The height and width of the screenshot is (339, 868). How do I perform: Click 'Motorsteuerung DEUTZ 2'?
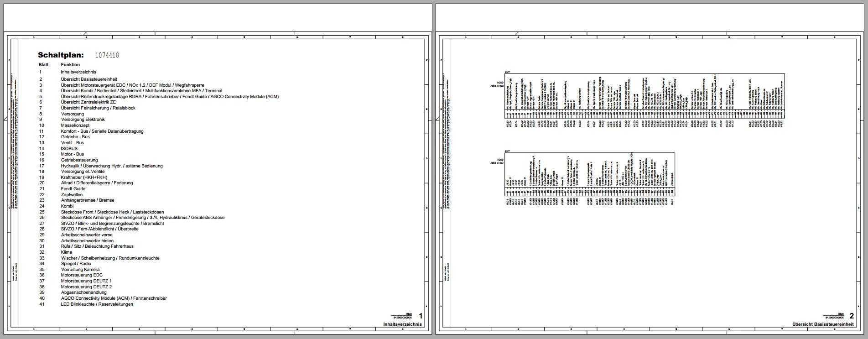[86, 287]
